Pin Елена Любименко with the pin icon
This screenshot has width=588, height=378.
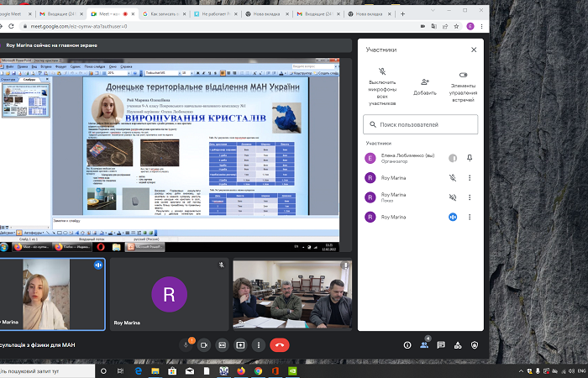tap(470, 158)
